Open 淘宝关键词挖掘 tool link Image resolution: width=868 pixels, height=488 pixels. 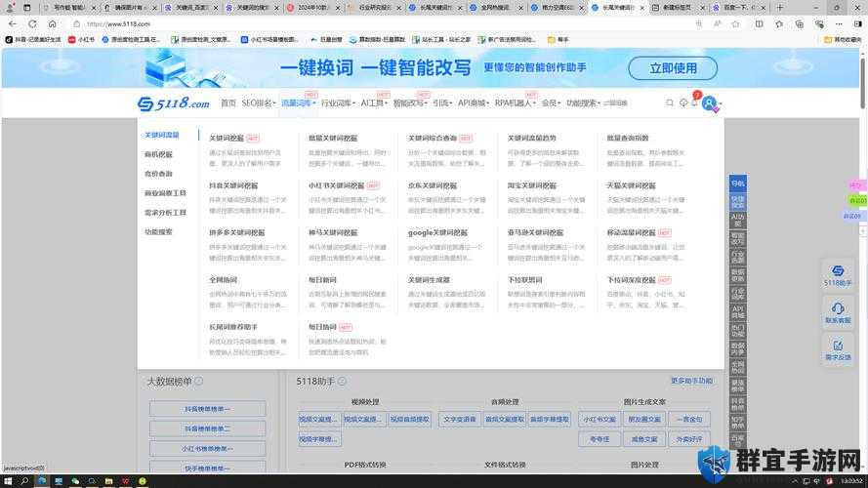click(x=531, y=185)
